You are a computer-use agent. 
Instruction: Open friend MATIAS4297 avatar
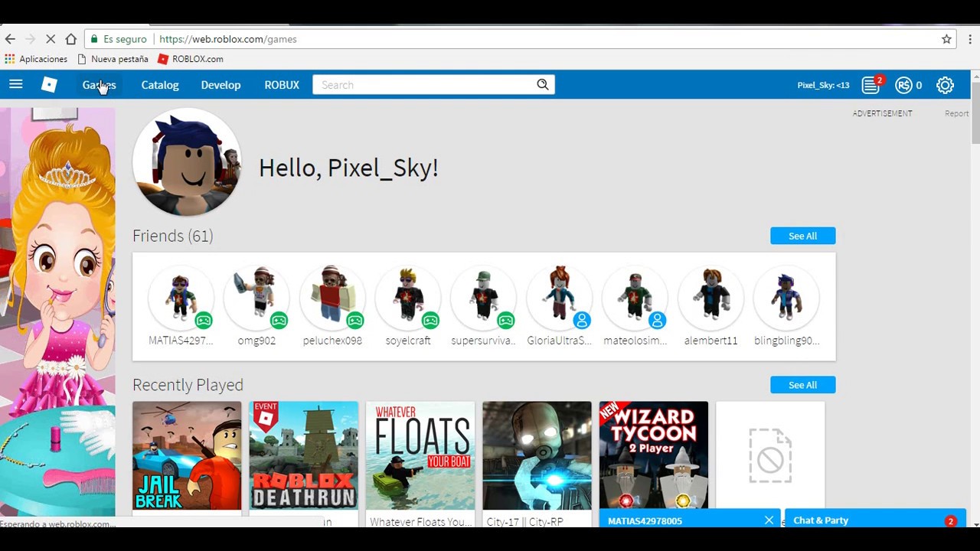[x=181, y=297]
